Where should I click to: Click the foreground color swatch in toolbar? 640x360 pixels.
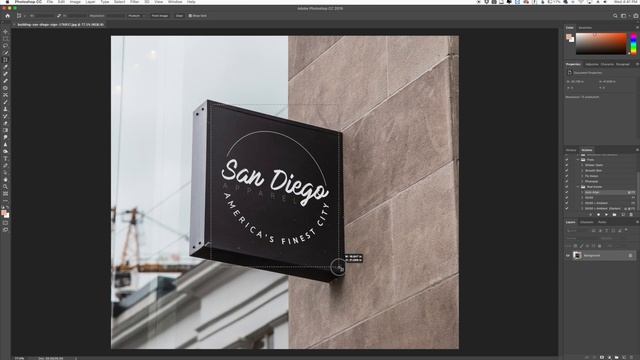tap(4, 213)
